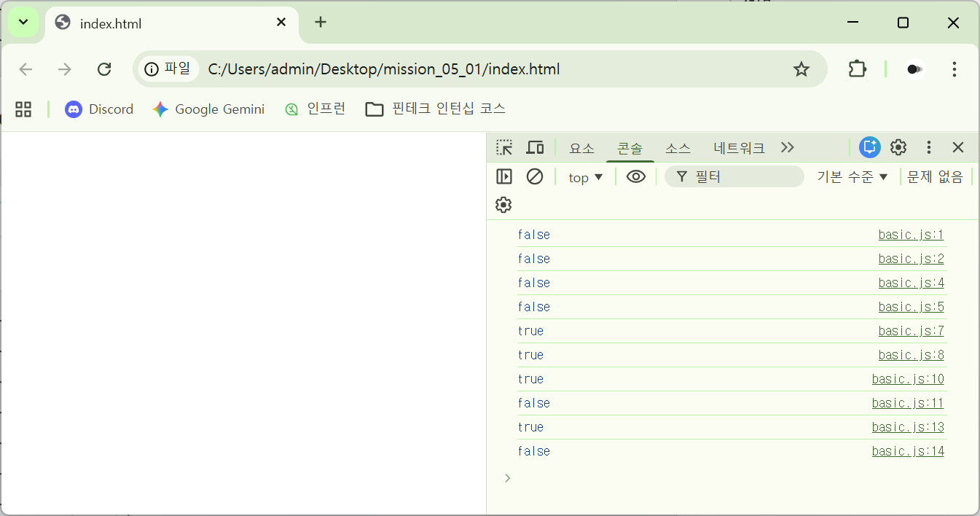
Task: Toggle the console sidebar panel
Action: point(504,176)
